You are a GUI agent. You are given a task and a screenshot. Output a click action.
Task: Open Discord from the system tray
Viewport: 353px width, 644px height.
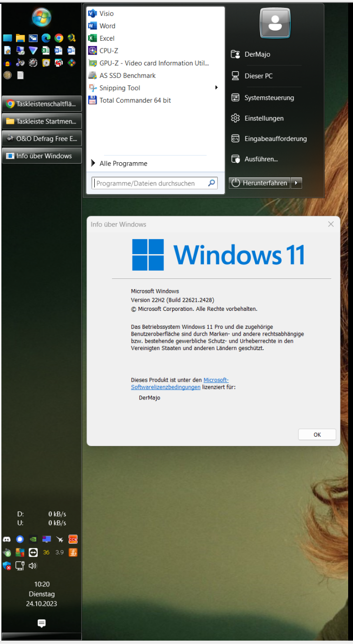7,539
